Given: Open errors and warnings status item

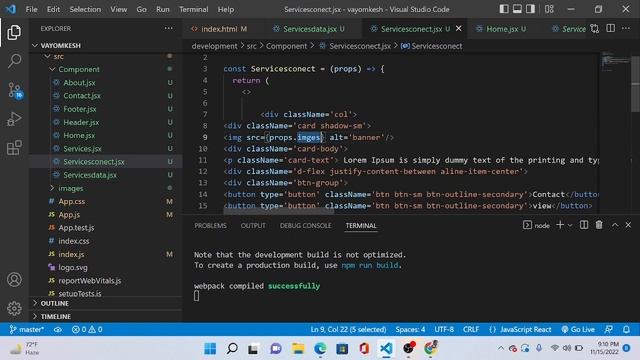Looking at the screenshot, I should coord(87,329).
